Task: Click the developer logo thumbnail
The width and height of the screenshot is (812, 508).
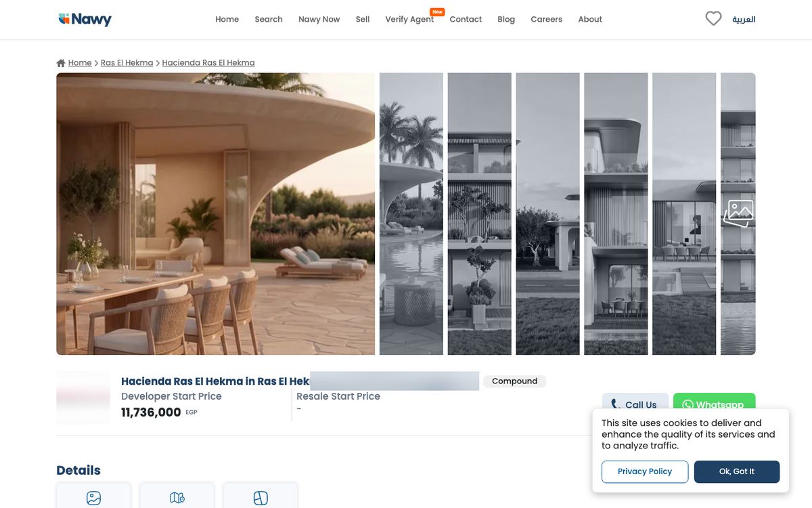Action: (83, 398)
